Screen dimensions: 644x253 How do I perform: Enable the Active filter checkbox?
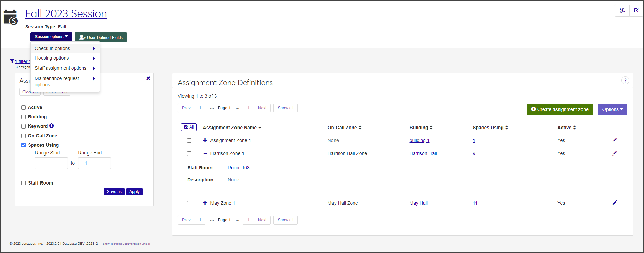point(24,108)
